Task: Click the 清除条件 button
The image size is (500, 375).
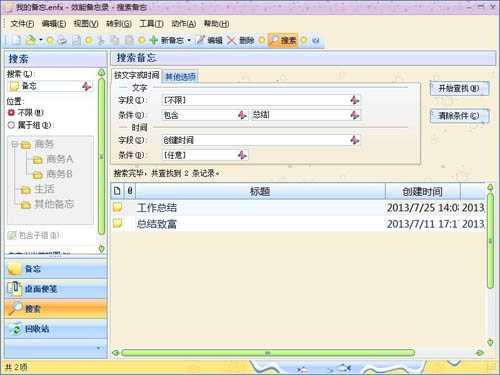Action: tap(459, 116)
